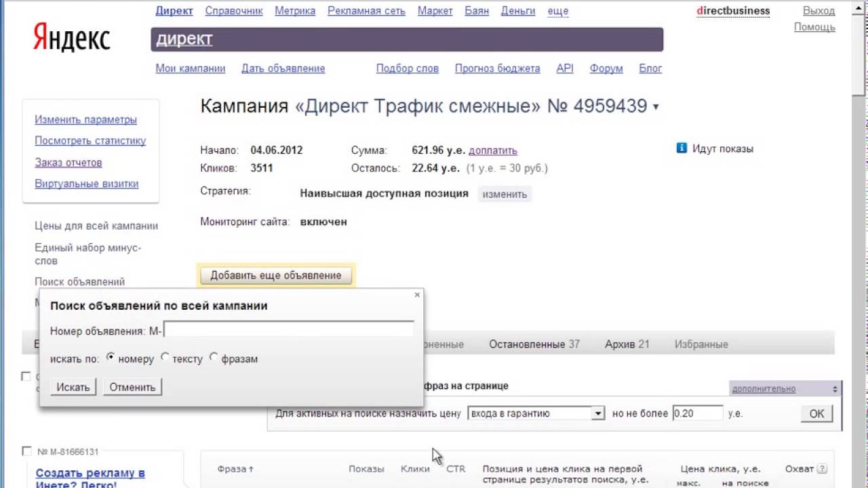Expand the 'дополнительно' options toggle
This screenshot has width=868, height=488.
pos(785,388)
